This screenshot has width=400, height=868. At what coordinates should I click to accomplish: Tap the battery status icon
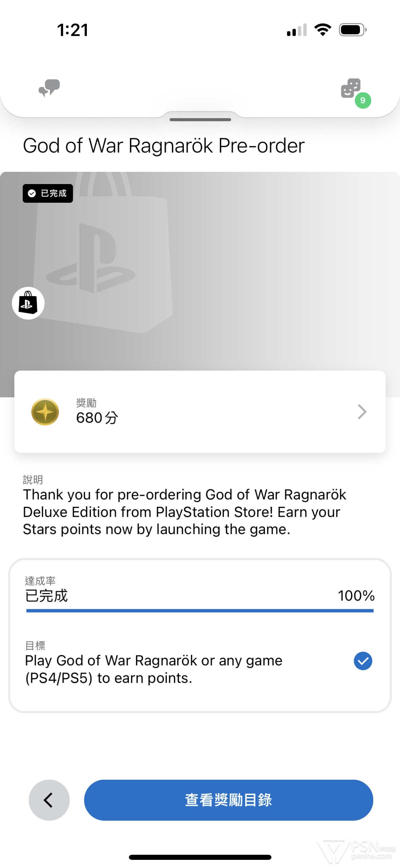coord(353,30)
